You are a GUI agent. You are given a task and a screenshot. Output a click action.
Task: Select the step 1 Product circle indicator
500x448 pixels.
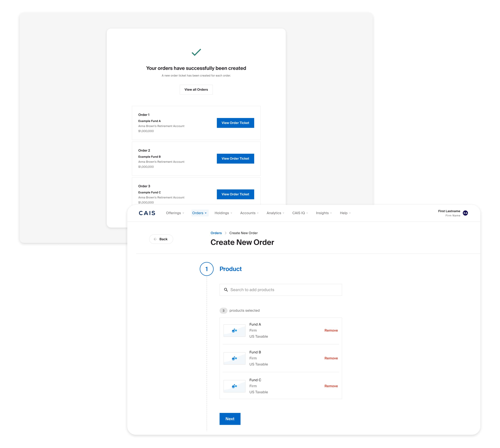207,269
